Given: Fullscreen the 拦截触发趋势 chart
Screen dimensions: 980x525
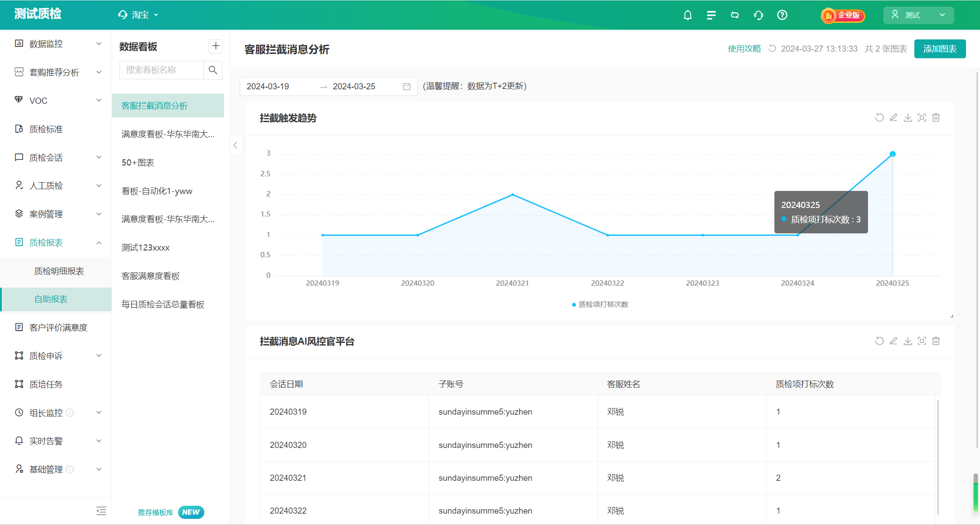Looking at the screenshot, I should point(922,117).
